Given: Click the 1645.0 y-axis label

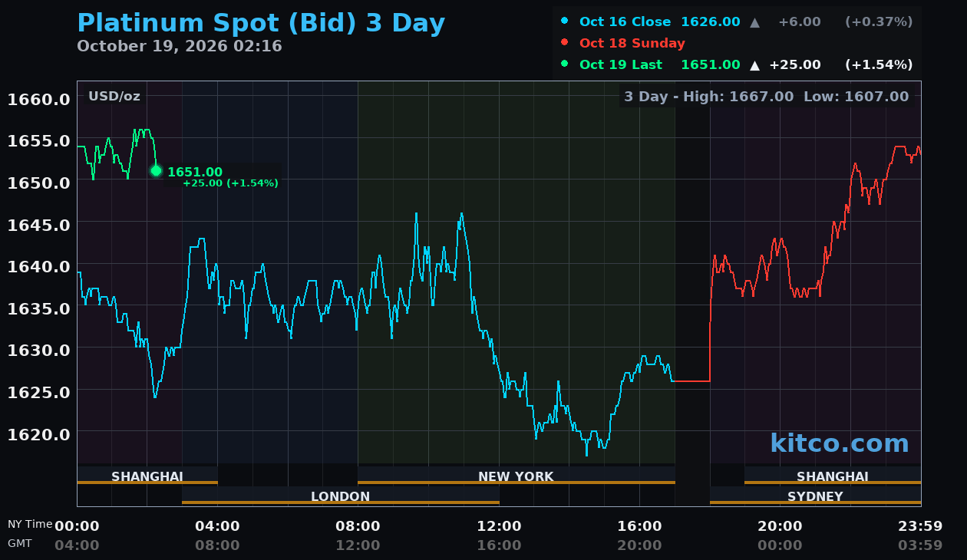Looking at the screenshot, I should coord(38,225).
